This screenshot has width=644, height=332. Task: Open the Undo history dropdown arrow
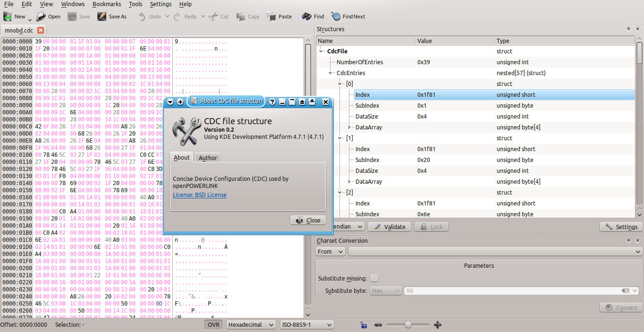[167, 17]
